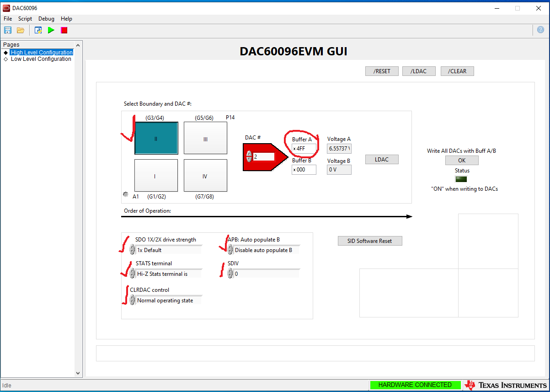This screenshot has width=550, height=392.
Task: Open the Help menu
Action: pyautogui.click(x=67, y=19)
